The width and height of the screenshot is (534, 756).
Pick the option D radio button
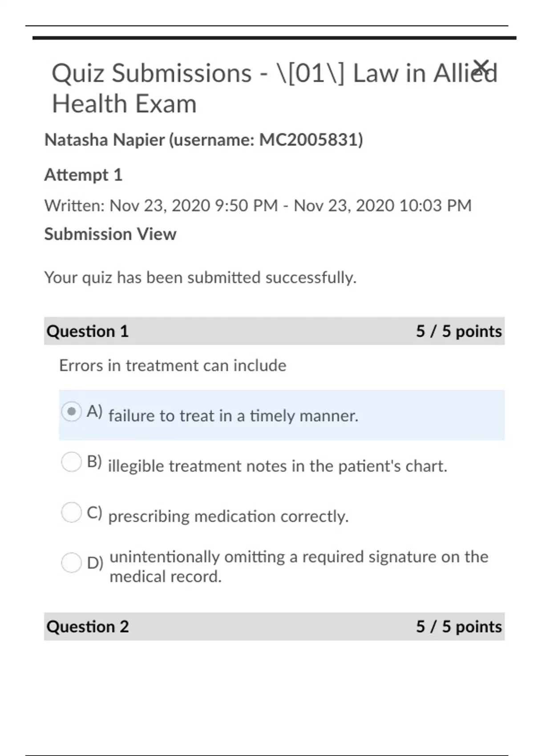pyautogui.click(x=71, y=563)
